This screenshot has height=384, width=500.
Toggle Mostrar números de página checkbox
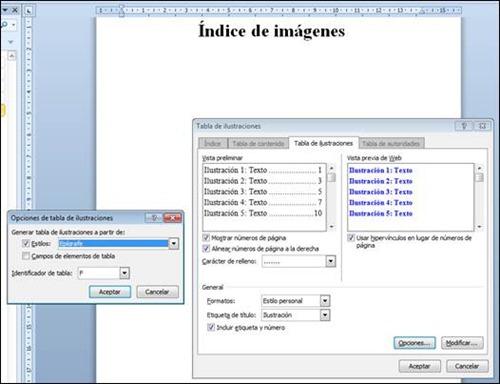click(x=206, y=238)
